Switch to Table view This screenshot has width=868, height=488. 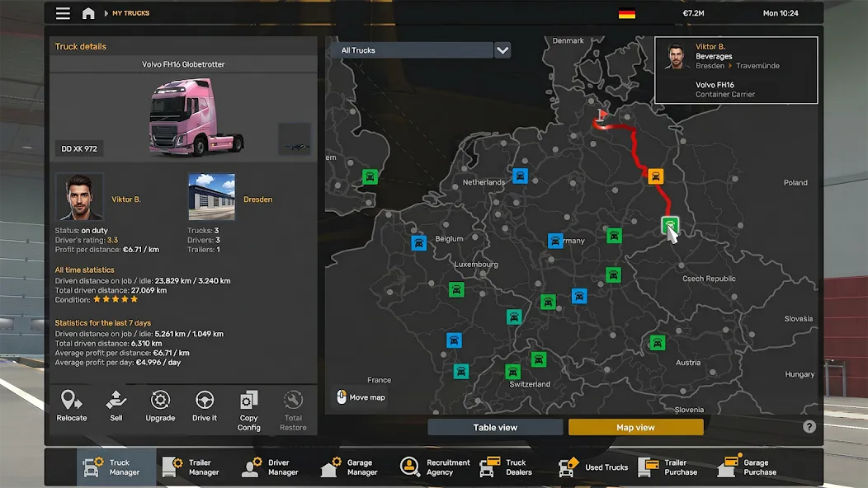[x=495, y=427]
